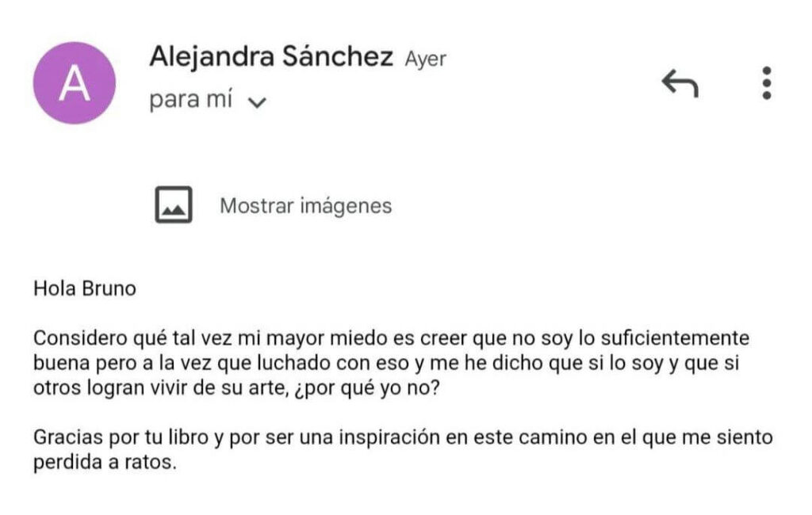Select the 'Hola Bruno' greeting line
812x515 pixels.
click(x=85, y=288)
